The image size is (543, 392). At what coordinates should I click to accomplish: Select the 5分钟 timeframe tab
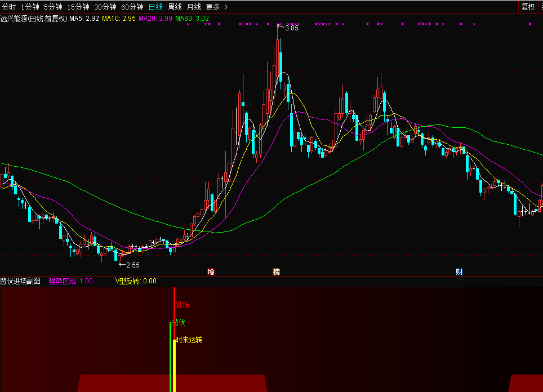[53, 7]
